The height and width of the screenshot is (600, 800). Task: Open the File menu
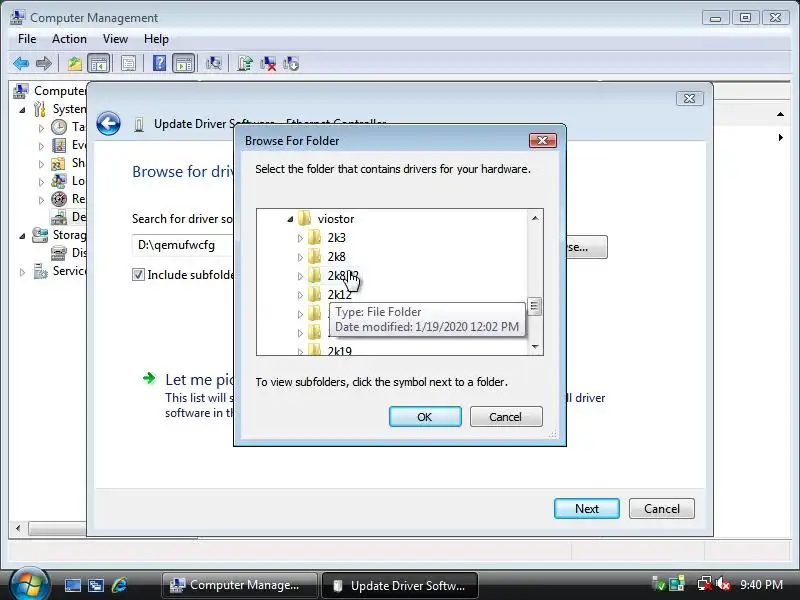click(x=27, y=39)
